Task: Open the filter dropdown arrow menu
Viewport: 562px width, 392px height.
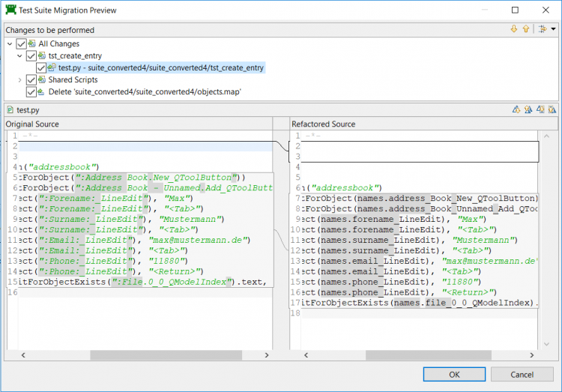Action: 553,29
